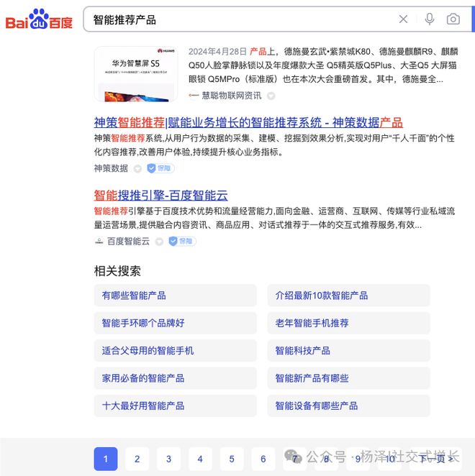475x476 pixels.
Task: Select related search 智能新产品有哪些
Action: (x=348, y=378)
